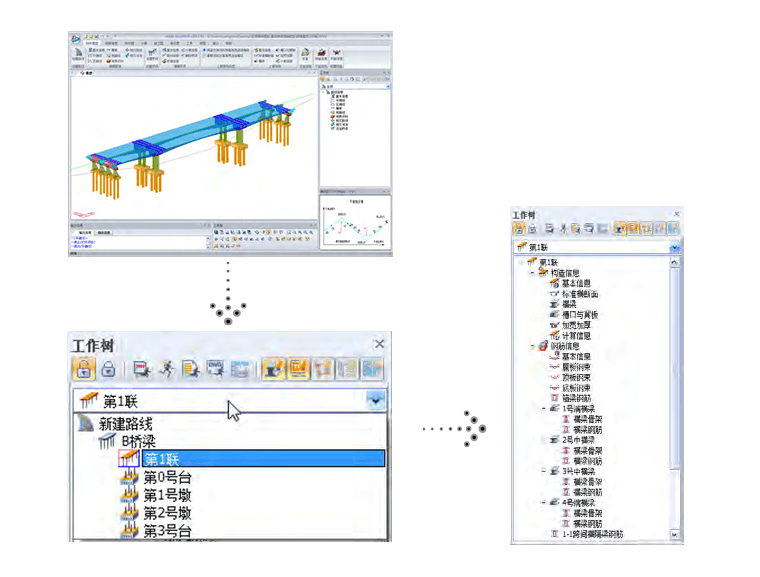The width and height of the screenshot is (760, 577).
Task: Toggle the first highlighted bridge-edit icon in the enlarged 工作树 toolbar
Action: (x=273, y=369)
